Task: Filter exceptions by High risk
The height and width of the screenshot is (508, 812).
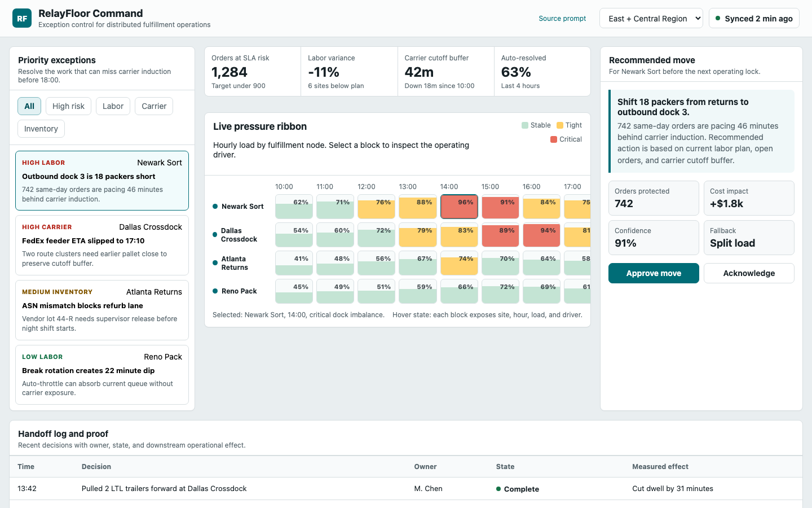Action: (x=68, y=106)
